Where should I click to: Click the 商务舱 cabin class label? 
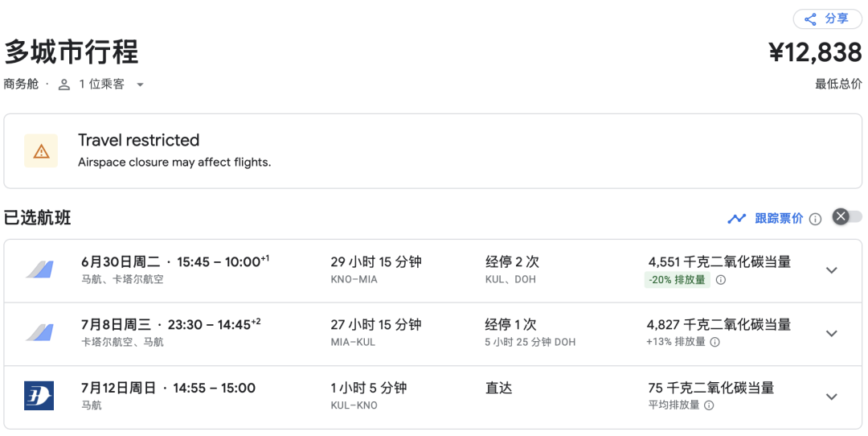coord(21,84)
